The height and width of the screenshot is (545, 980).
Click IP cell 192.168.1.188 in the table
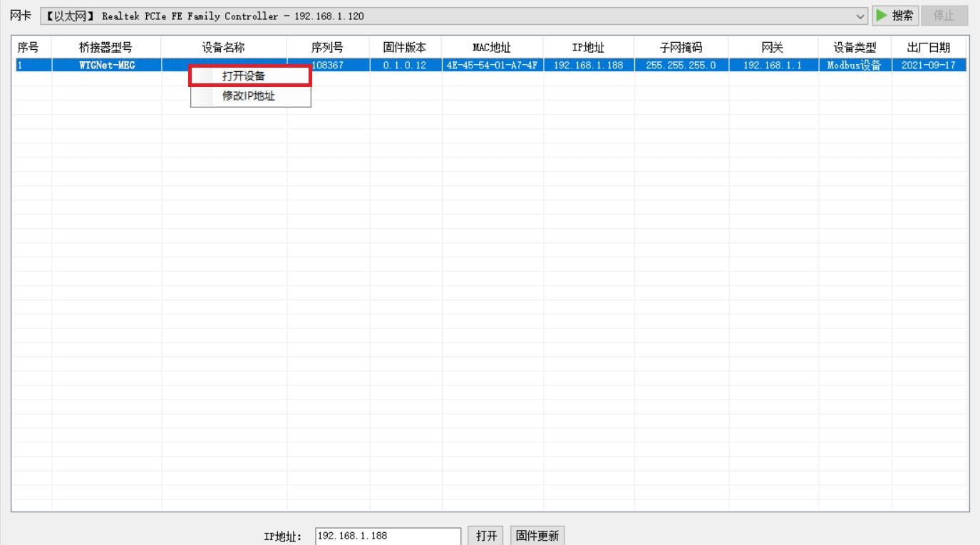click(x=588, y=66)
